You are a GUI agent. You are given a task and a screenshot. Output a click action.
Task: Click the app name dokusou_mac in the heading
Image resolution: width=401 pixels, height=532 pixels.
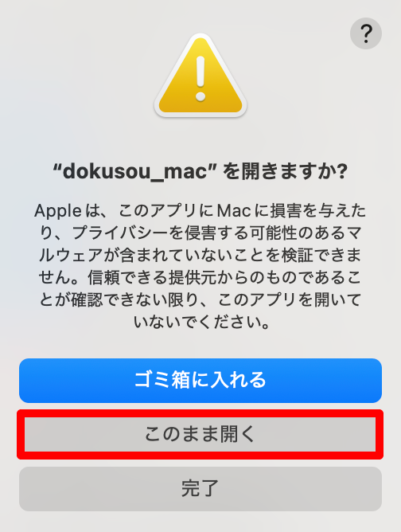[x=135, y=172]
